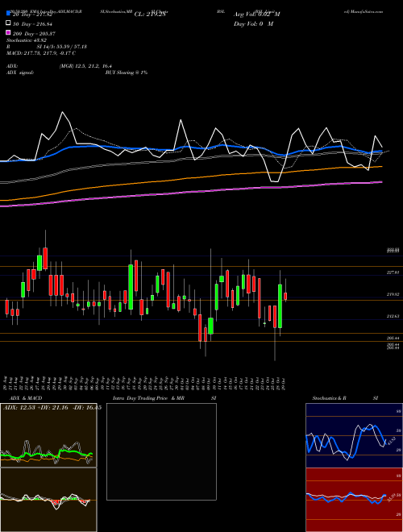Click the last red candlestick on the chart
This screenshot has height=532, width=403.
[x=285, y=296]
